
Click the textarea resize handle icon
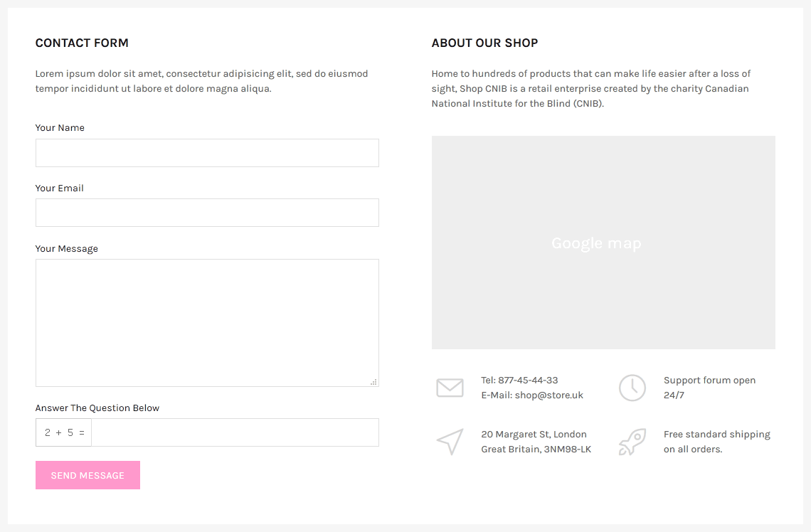[374, 382]
